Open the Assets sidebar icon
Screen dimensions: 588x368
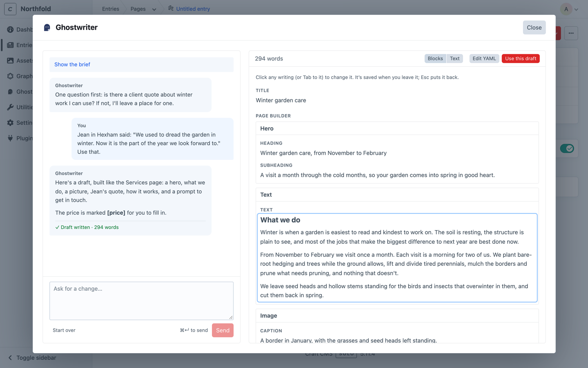(10, 61)
